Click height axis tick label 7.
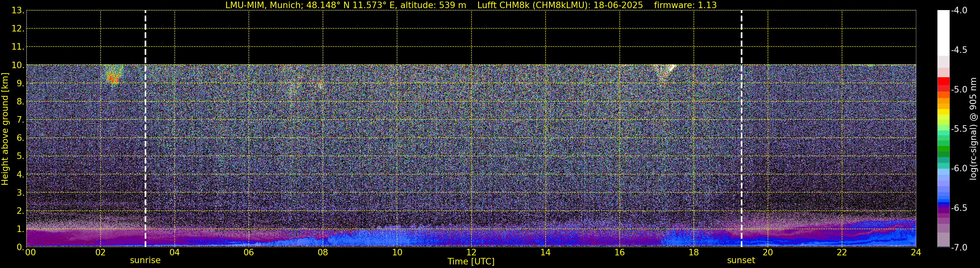Screen dimensions: 980x268 pyautogui.click(x=20, y=120)
